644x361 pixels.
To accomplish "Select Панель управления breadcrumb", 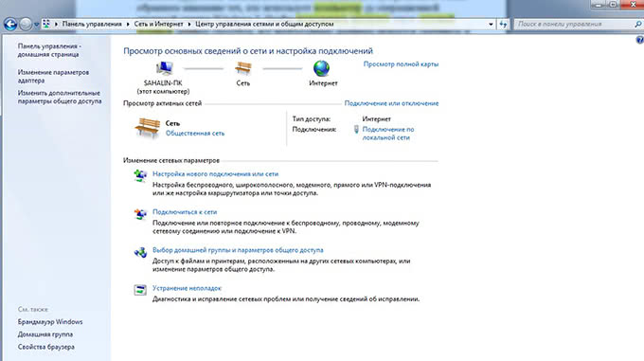I will click(x=92, y=25).
